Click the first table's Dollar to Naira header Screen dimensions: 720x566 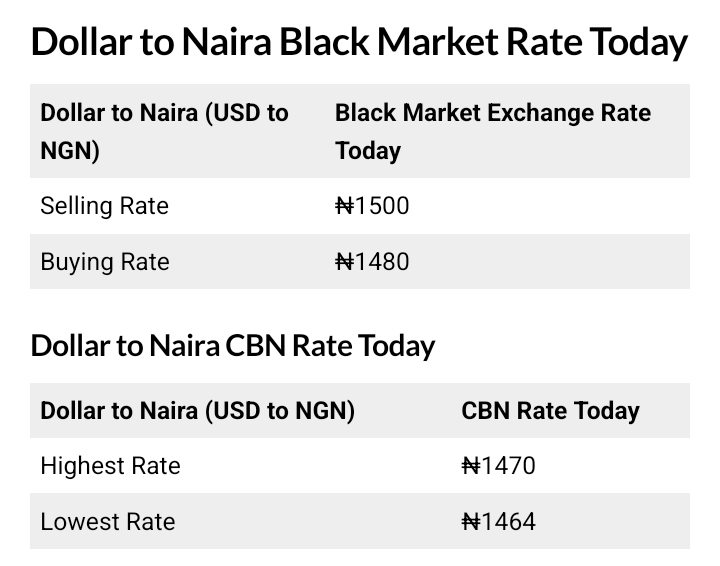coord(164,131)
